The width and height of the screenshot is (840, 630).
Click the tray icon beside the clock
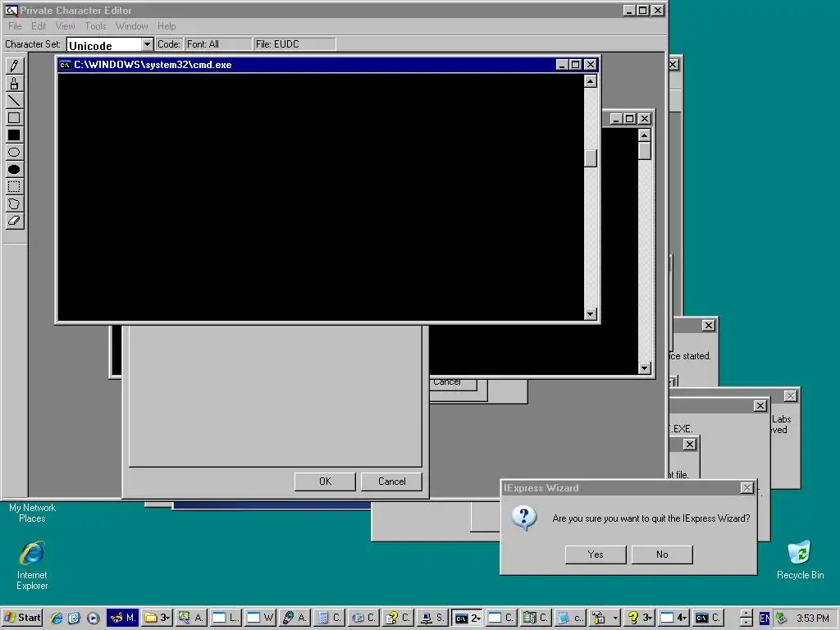tap(782, 619)
